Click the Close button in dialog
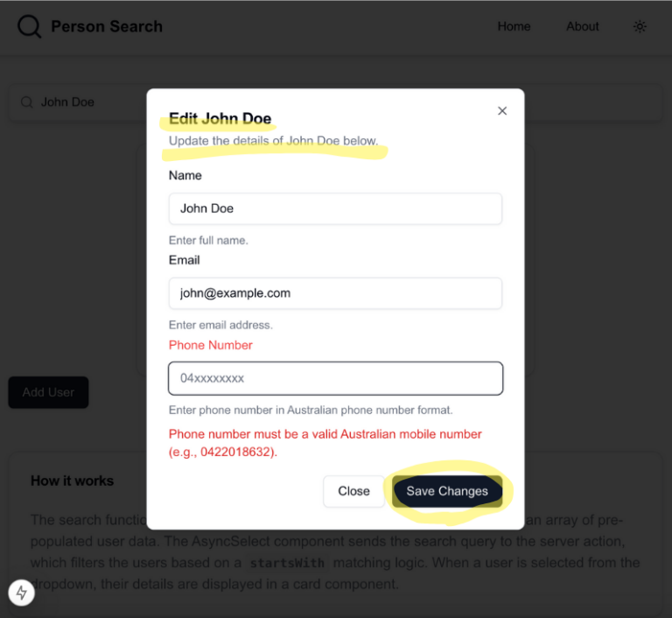 click(x=353, y=491)
